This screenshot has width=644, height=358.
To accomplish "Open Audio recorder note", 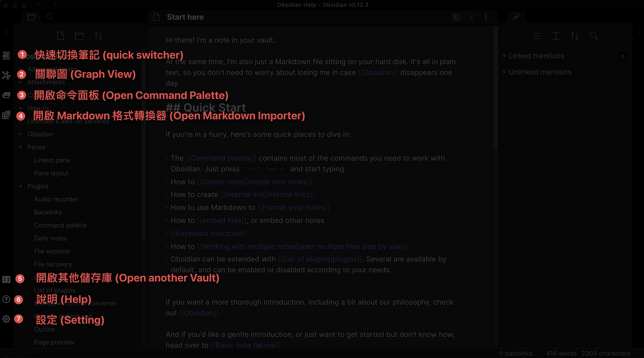I will 56,199.
